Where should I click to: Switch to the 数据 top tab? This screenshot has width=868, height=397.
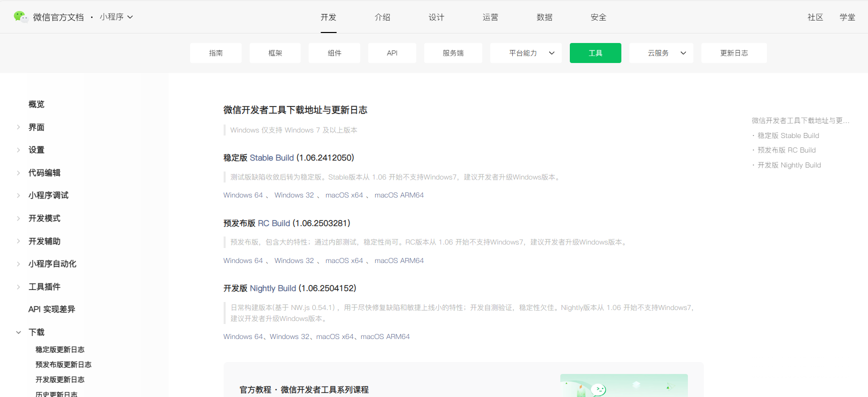pos(545,17)
